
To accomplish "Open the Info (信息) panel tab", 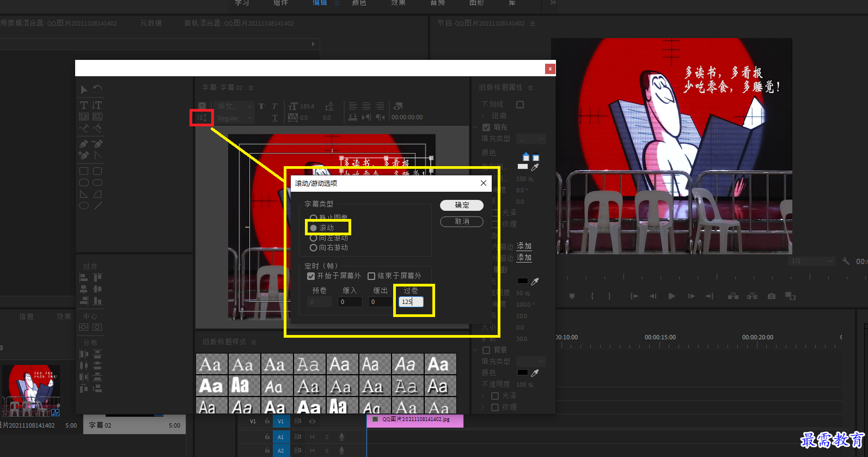I will pos(26,316).
